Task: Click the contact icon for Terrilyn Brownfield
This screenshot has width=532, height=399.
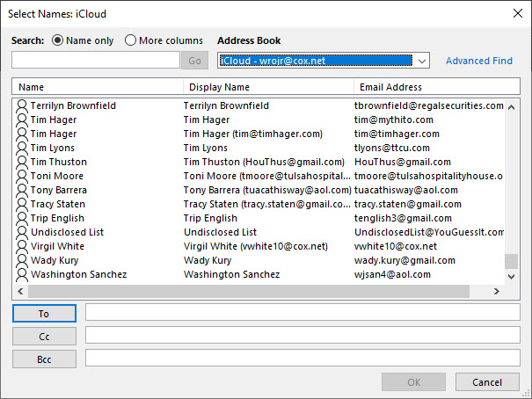Action: (x=22, y=105)
